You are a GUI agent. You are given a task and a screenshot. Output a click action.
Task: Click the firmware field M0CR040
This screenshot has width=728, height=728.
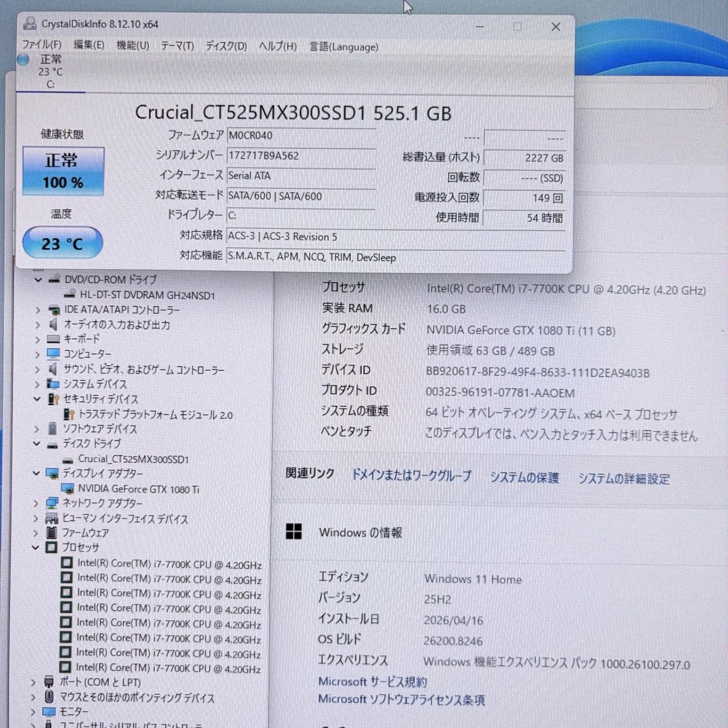301,136
